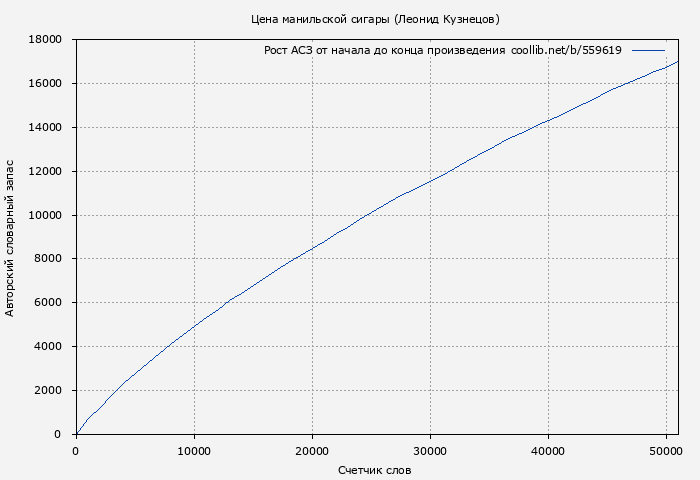Click the blue legend line sample
700x480 pixels.
[x=648, y=50]
